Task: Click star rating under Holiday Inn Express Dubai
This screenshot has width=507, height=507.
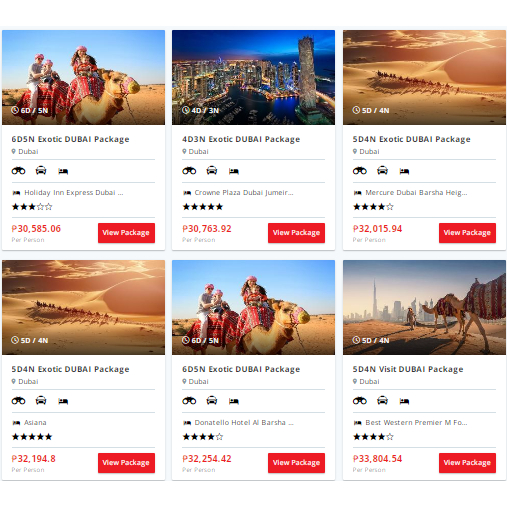Action: 32,207
